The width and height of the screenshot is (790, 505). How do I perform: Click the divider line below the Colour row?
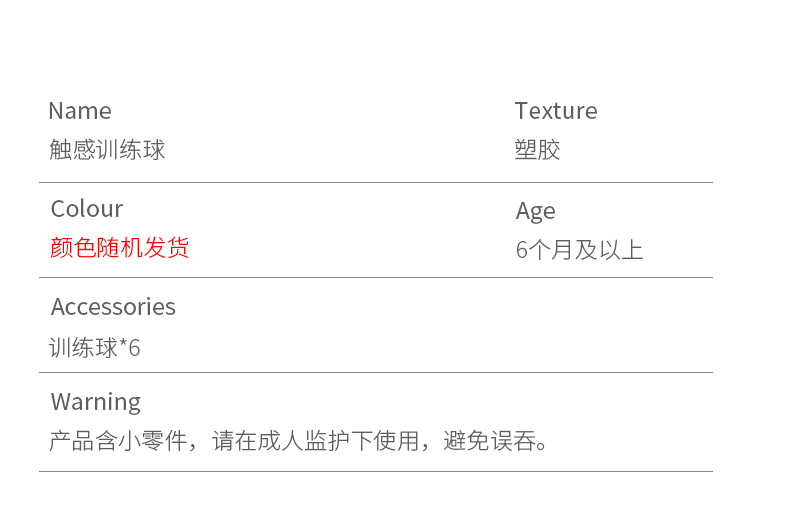pos(375,277)
